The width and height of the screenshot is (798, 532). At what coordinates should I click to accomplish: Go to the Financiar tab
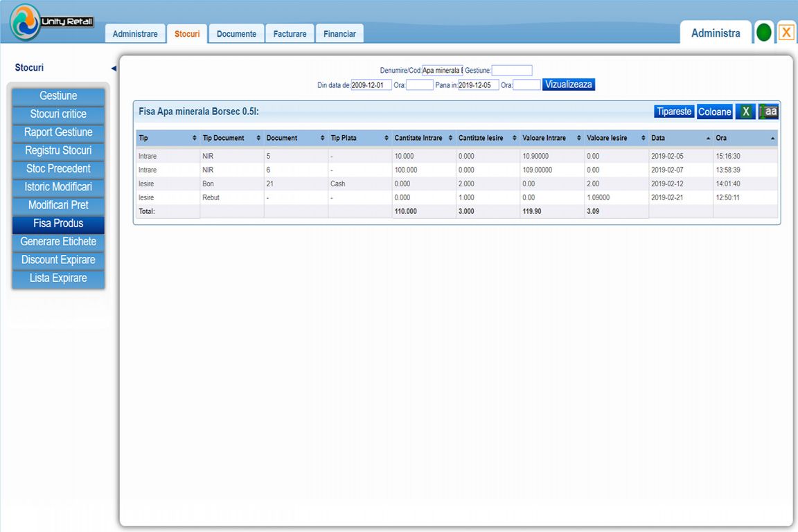pos(339,34)
